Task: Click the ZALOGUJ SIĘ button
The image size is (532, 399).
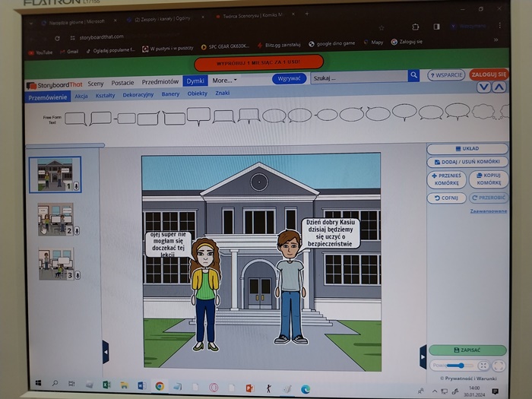Action: pos(489,74)
